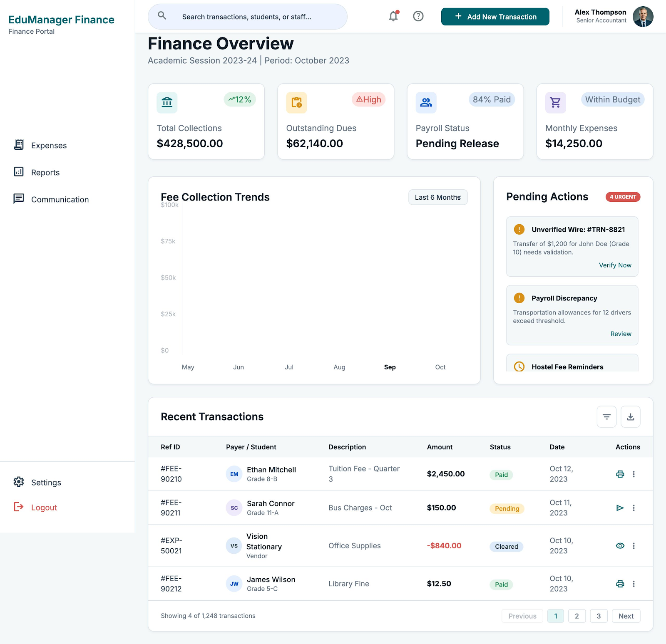The width and height of the screenshot is (666, 644).
Task: Send reminder for Sarah Connor's transaction
Action: pyautogui.click(x=620, y=508)
